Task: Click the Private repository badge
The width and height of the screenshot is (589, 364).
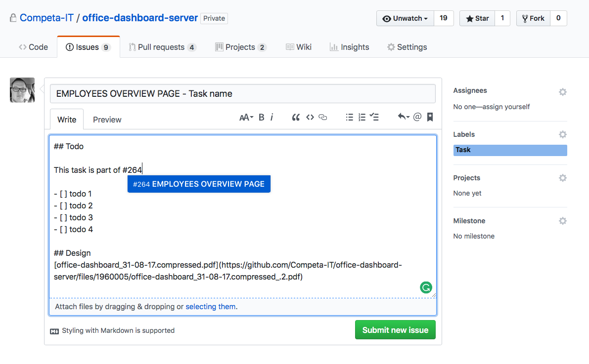Action: point(214,18)
